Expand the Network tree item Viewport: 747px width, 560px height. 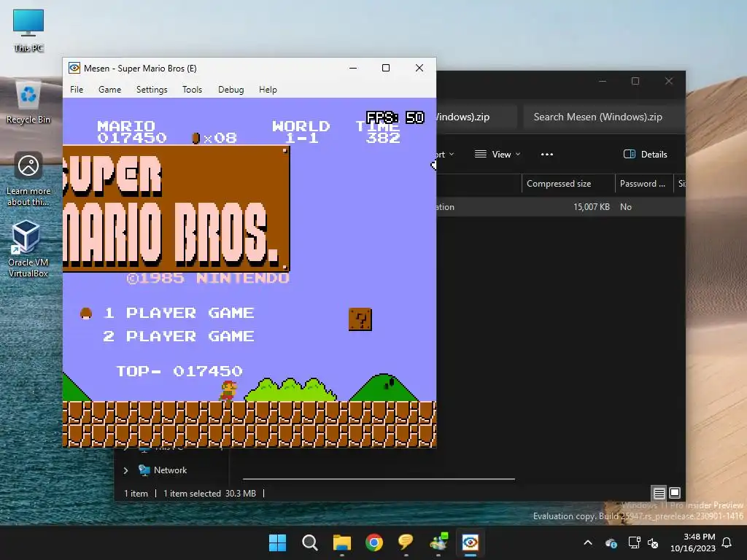[x=125, y=470]
